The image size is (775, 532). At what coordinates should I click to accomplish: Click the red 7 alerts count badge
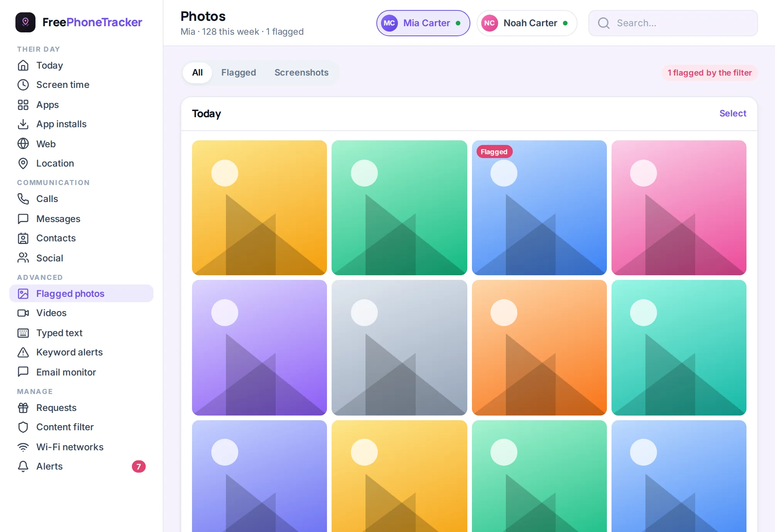tap(139, 466)
